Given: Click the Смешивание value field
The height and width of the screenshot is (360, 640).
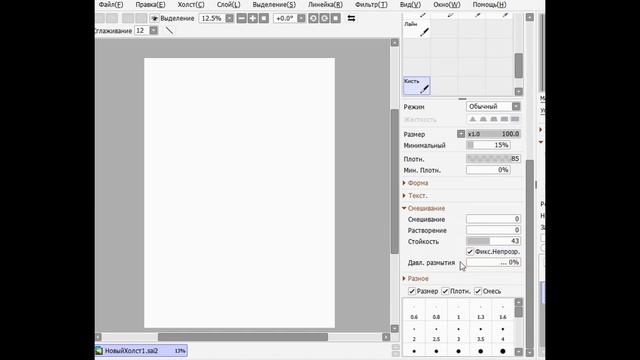Looking at the screenshot, I should [493, 219].
